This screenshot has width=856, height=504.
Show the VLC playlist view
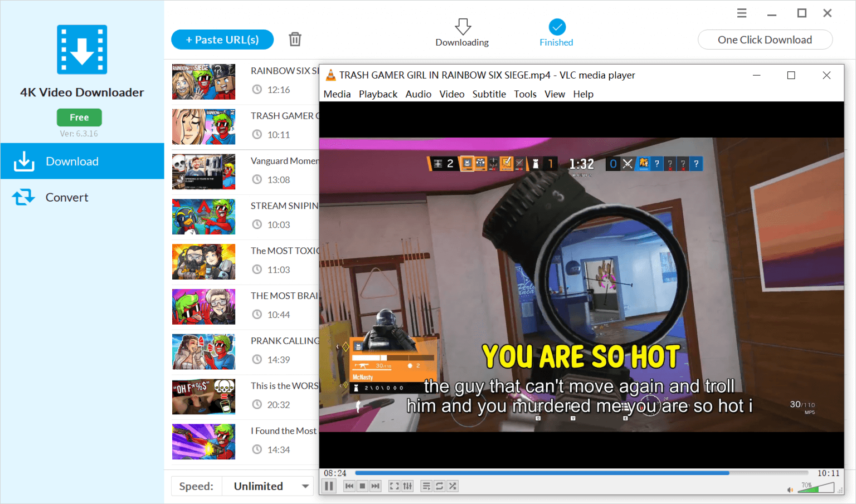[426, 486]
